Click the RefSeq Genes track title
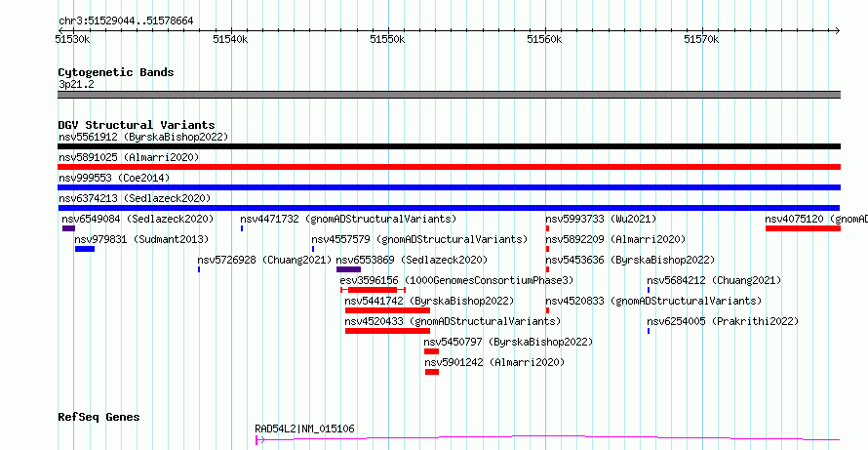 coord(99,417)
